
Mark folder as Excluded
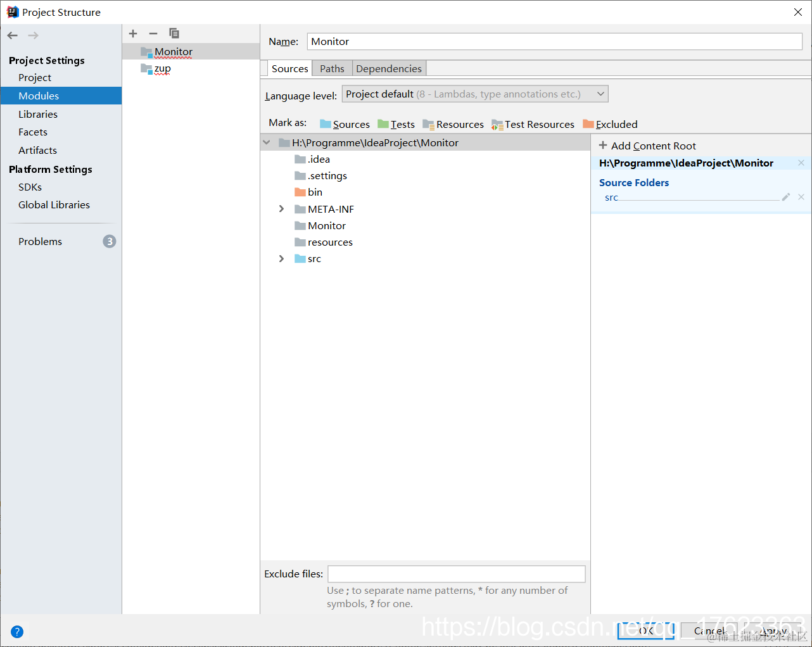pyautogui.click(x=610, y=124)
